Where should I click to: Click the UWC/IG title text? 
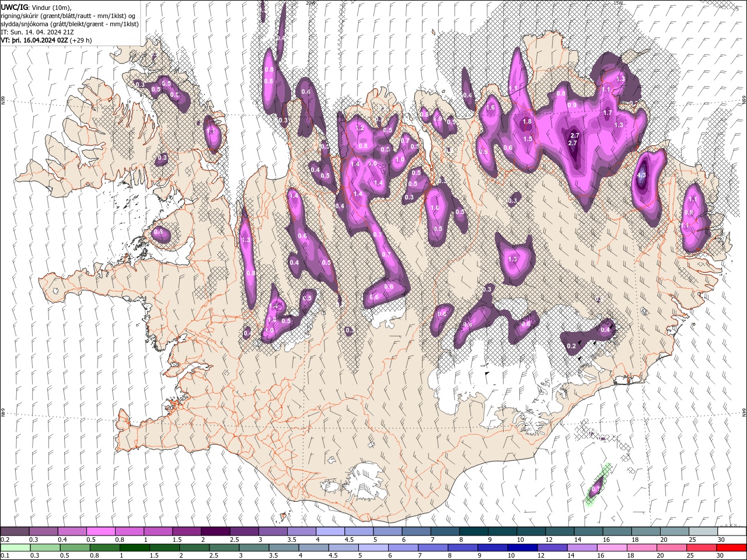click(x=15, y=7)
